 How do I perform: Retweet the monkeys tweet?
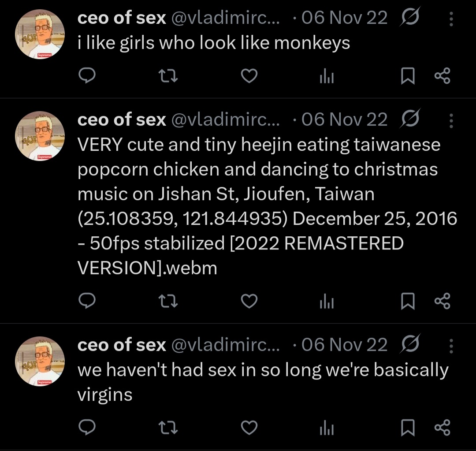tap(168, 76)
